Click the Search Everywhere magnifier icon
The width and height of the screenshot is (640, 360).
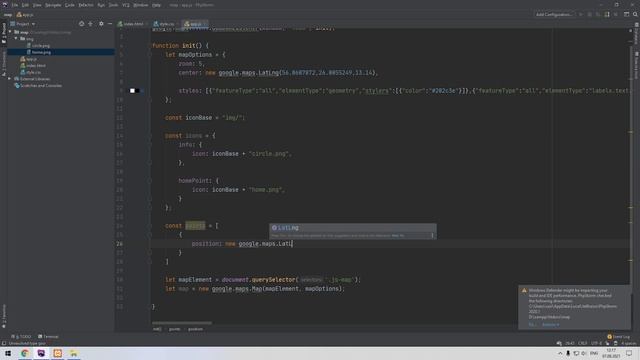pos(635,14)
